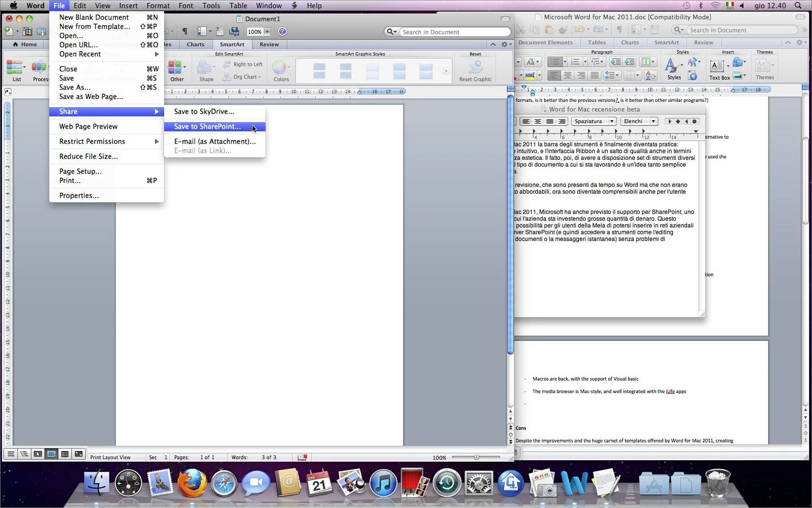Switch to Draft view button in status bar
Screen dimensions: 812x508
coord(11,454)
